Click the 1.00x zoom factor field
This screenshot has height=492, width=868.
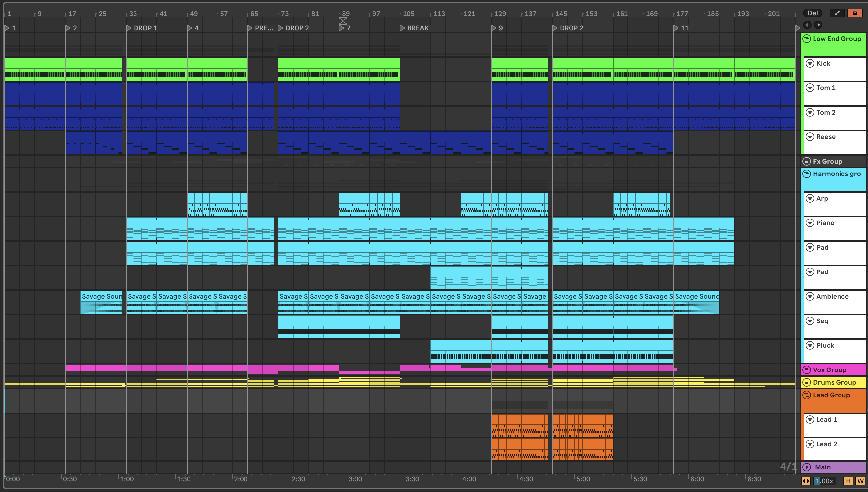pyautogui.click(x=824, y=481)
